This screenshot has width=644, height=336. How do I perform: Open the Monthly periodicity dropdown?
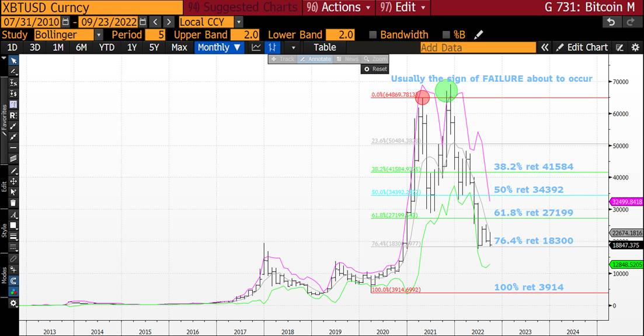pyautogui.click(x=219, y=47)
